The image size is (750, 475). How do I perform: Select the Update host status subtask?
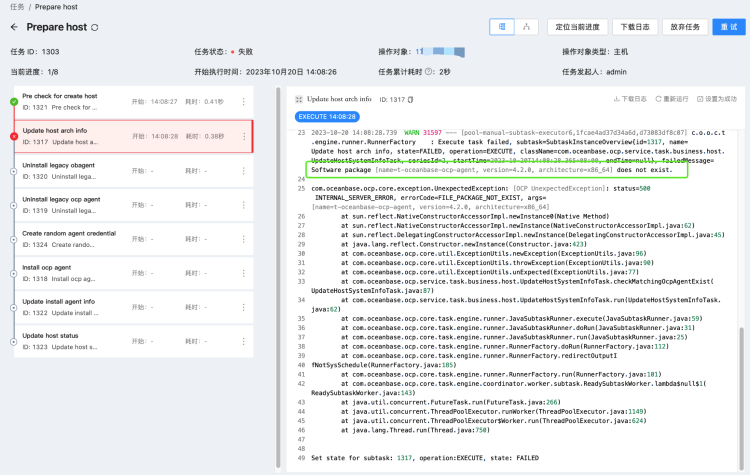coord(133,341)
